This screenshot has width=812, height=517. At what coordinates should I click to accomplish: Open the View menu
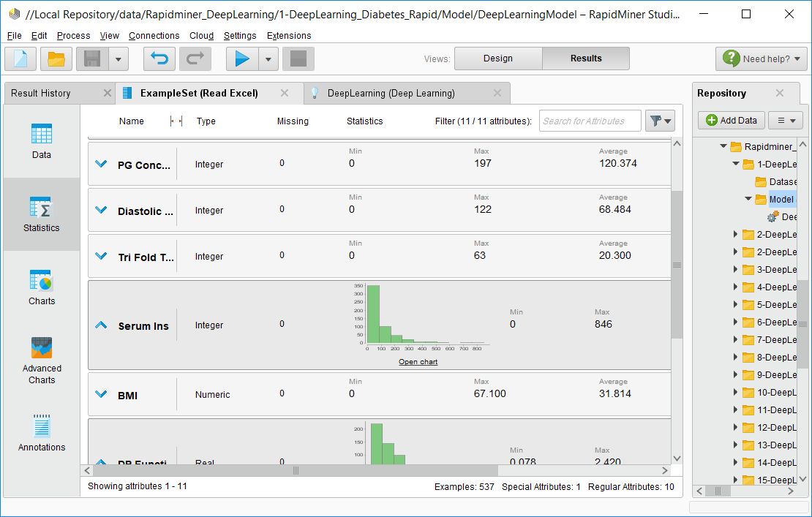[109, 36]
